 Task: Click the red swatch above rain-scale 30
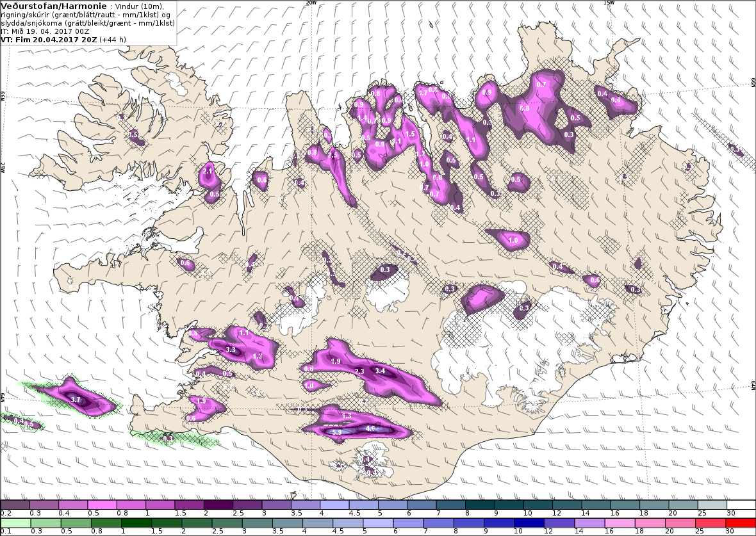pos(740,523)
